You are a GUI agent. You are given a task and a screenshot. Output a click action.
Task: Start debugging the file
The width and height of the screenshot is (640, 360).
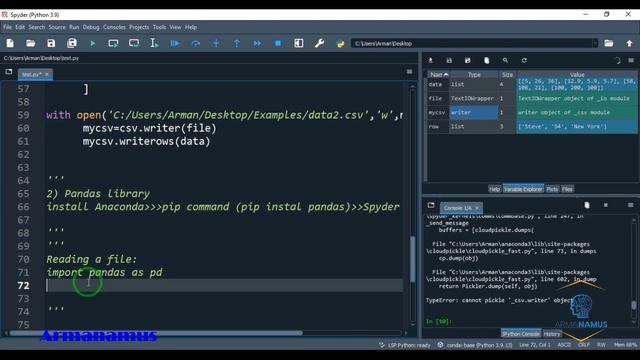coord(175,43)
